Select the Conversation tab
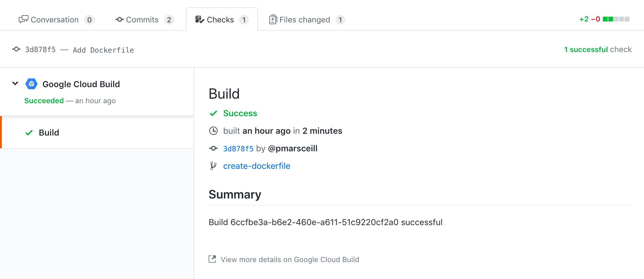This screenshot has height=279, width=644. (x=54, y=19)
